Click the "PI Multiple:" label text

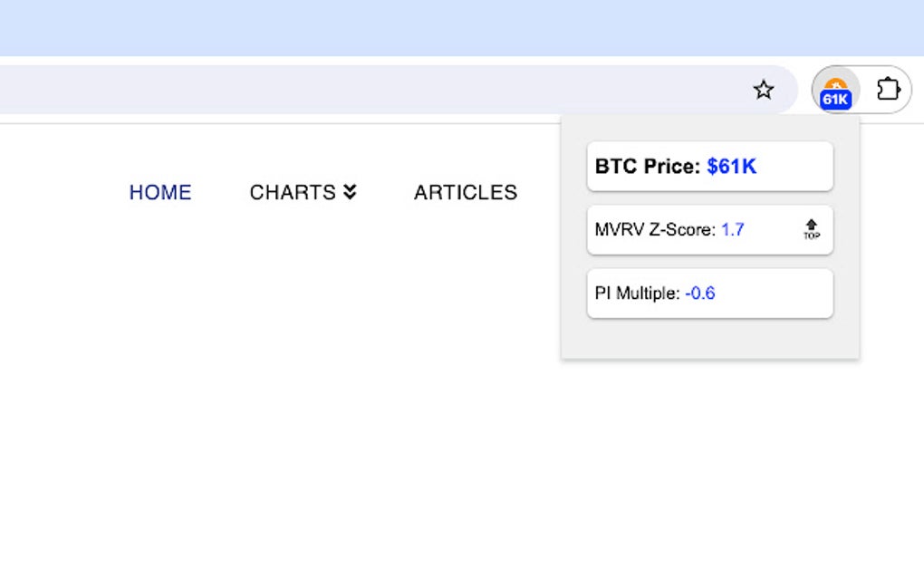637,294
